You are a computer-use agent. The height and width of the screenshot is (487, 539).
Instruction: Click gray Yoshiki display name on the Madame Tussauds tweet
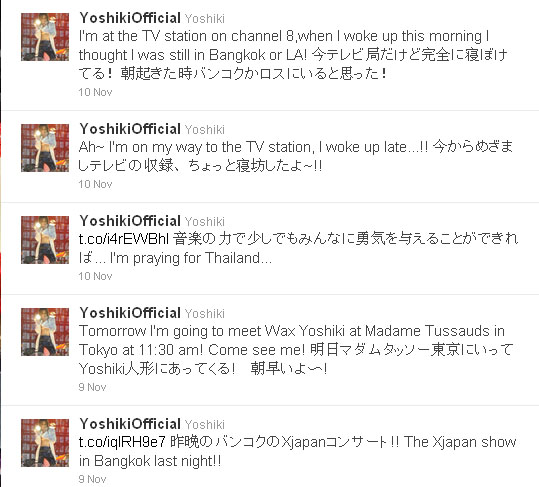205,313
